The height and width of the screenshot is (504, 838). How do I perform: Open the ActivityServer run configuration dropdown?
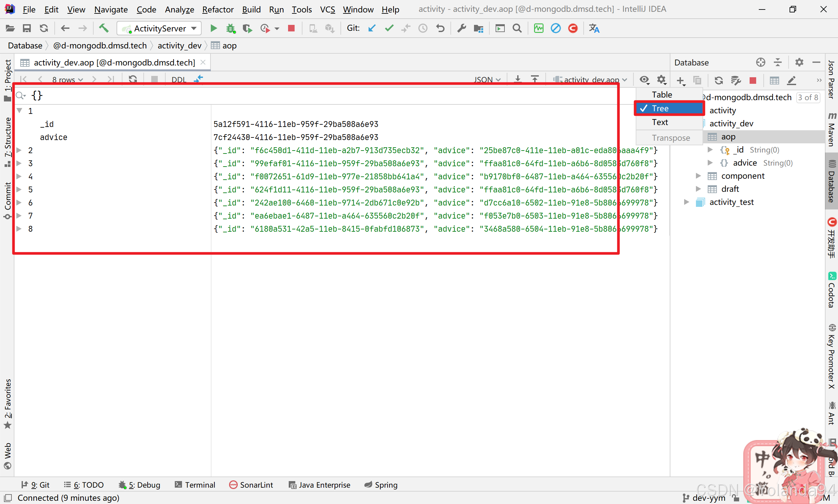pyautogui.click(x=159, y=28)
